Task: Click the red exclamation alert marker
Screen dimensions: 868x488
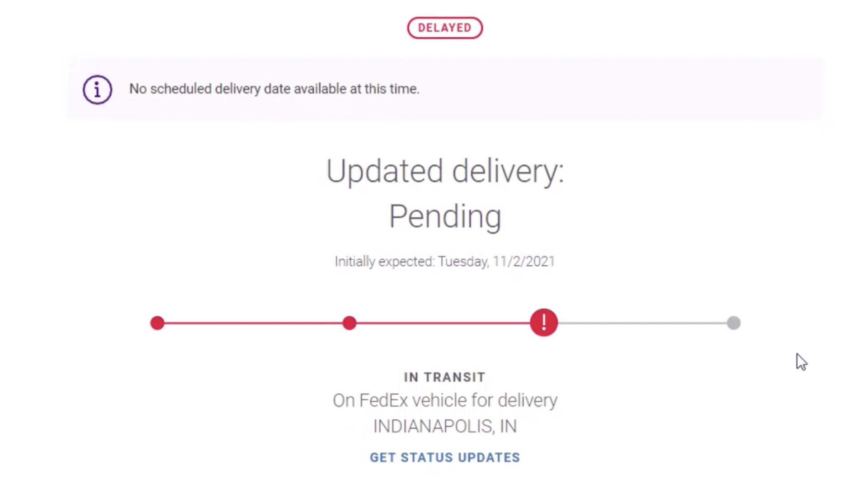Action: pos(544,323)
